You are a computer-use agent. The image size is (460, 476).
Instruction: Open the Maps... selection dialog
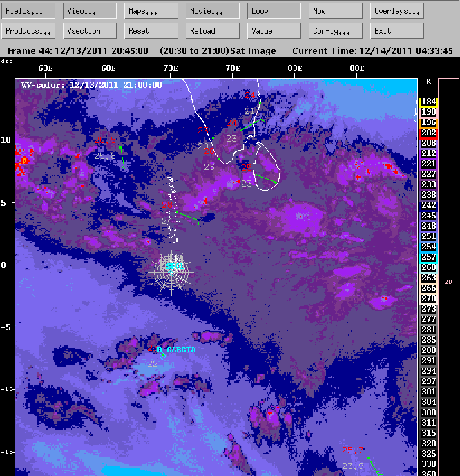pyautogui.click(x=151, y=11)
